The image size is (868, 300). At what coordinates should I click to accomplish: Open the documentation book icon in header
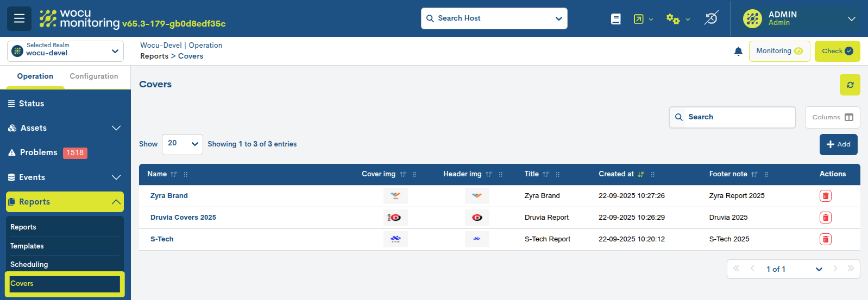(615, 19)
